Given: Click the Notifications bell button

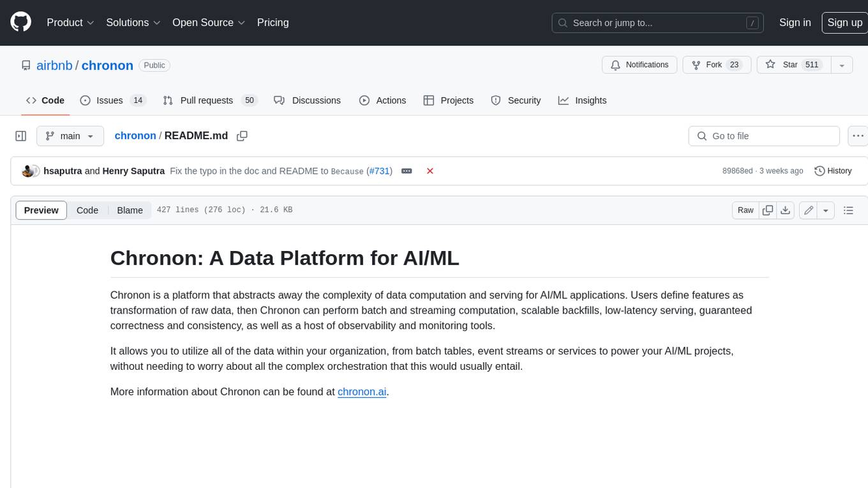Looking at the screenshot, I should (640, 65).
